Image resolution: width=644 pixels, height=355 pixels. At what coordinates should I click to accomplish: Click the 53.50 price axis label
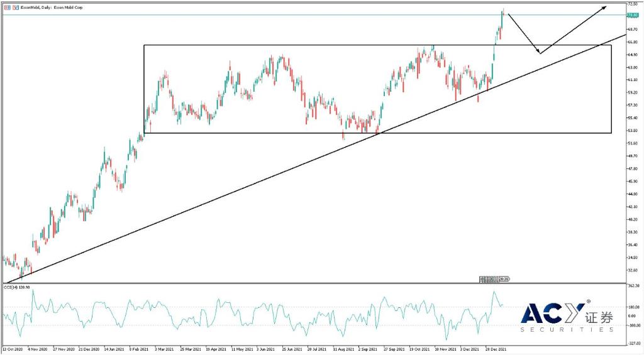tap(633, 131)
